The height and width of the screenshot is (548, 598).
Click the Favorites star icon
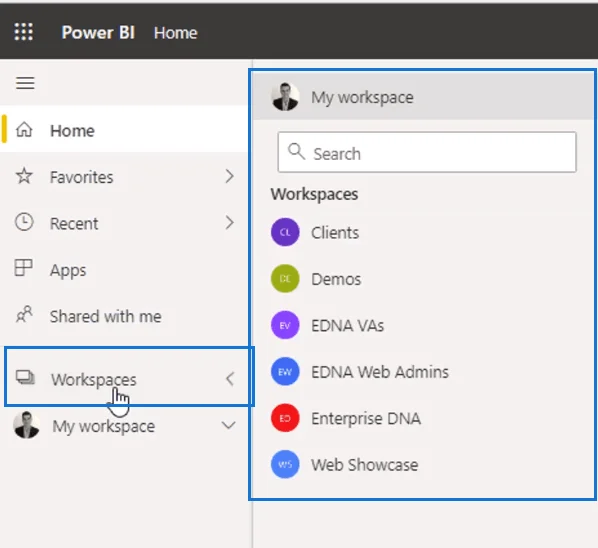[x=24, y=176]
